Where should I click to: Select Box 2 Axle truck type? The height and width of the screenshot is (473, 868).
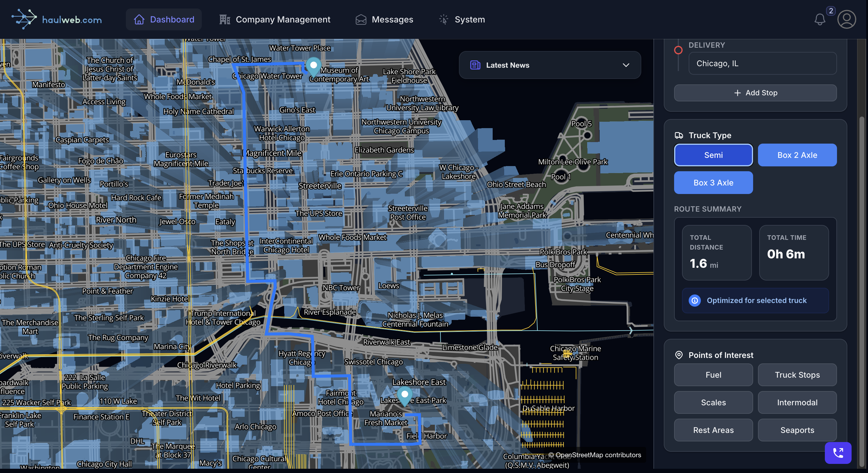point(797,155)
